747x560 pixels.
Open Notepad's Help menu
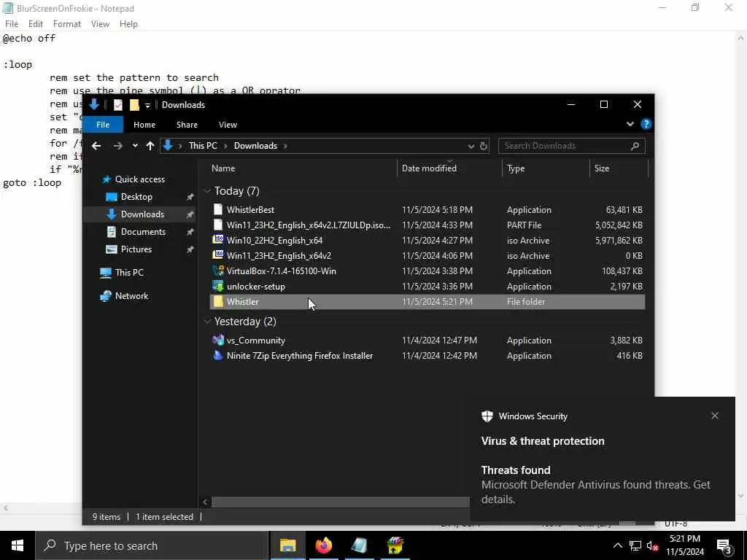pyautogui.click(x=128, y=24)
